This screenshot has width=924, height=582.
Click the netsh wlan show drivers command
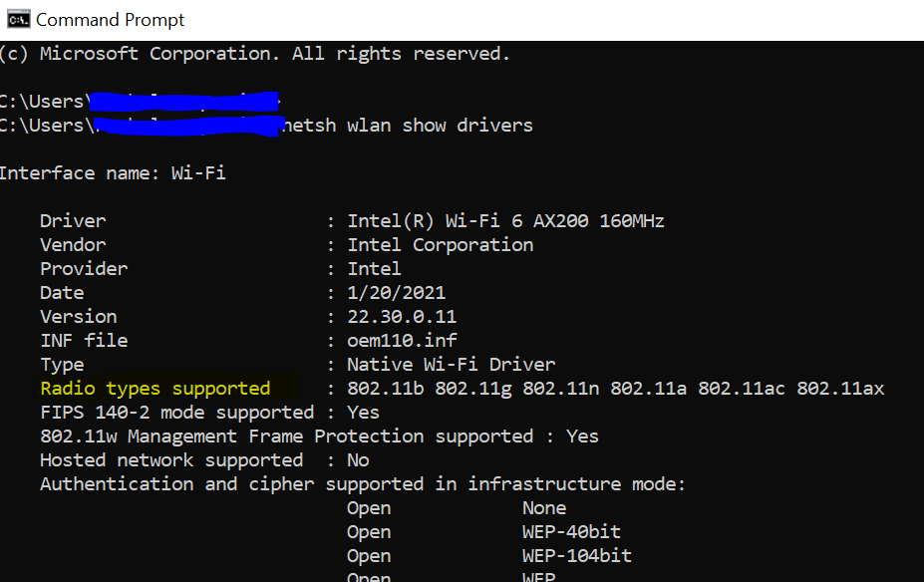[408, 126]
